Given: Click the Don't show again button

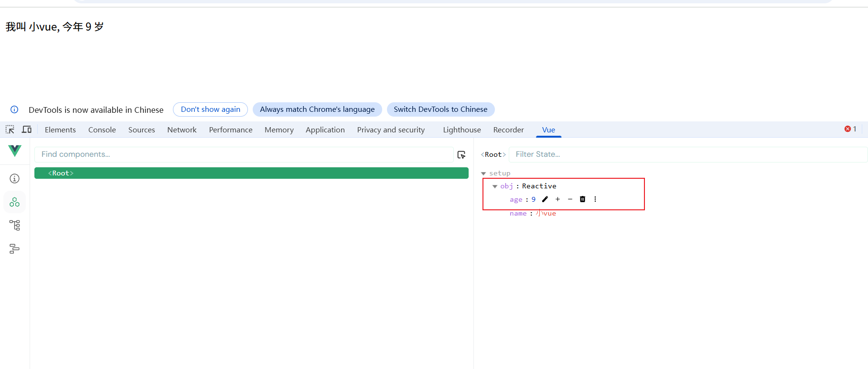Looking at the screenshot, I should point(211,109).
